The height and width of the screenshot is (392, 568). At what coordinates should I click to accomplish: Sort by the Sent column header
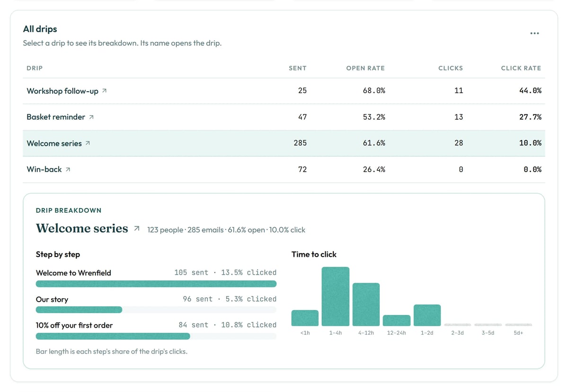pyautogui.click(x=298, y=68)
